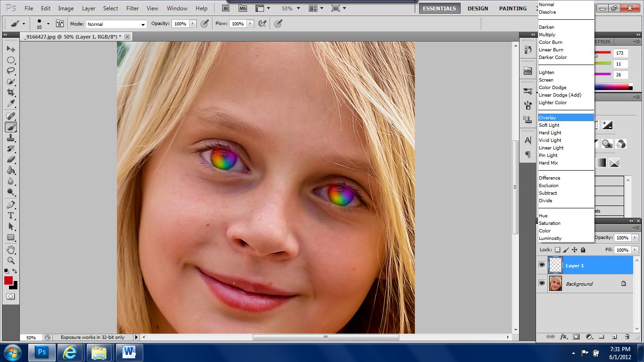Launch Adobe Bridge from application bar
Image resolution: width=644 pixels, height=362 pixels.
(x=226, y=8)
